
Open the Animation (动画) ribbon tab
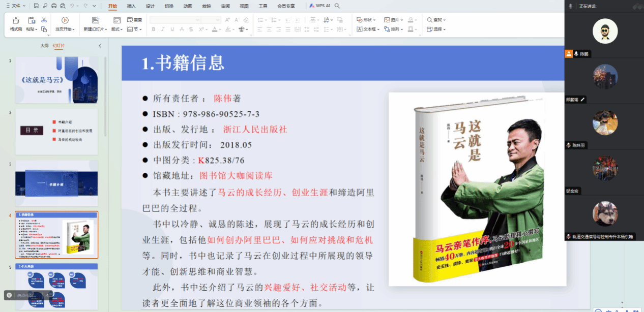click(x=188, y=6)
